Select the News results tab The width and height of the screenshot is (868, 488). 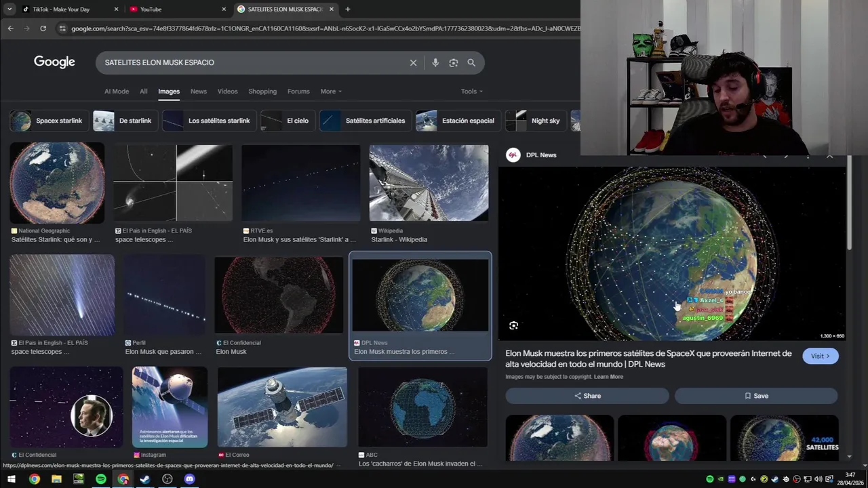(199, 91)
